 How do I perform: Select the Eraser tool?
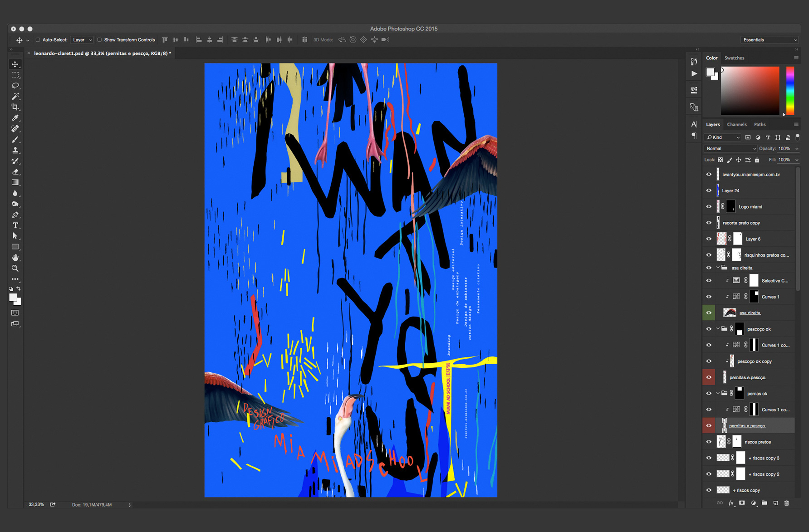[x=15, y=172]
